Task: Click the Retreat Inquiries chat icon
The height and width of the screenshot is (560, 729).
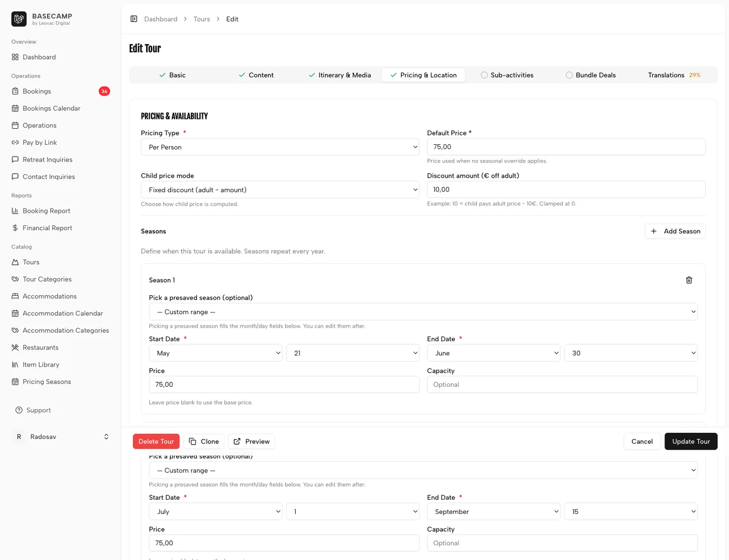Action: (15, 159)
